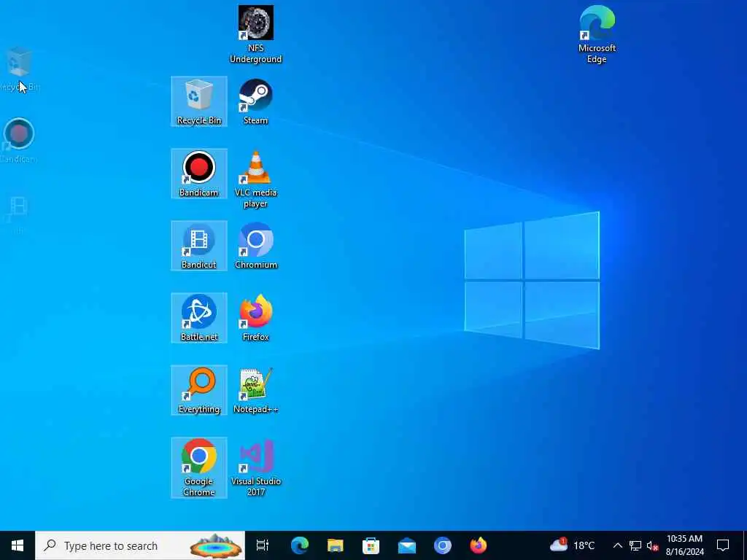Click the muted volume speaker icon
Viewport: 747px width, 560px height.
pos(652,545)
